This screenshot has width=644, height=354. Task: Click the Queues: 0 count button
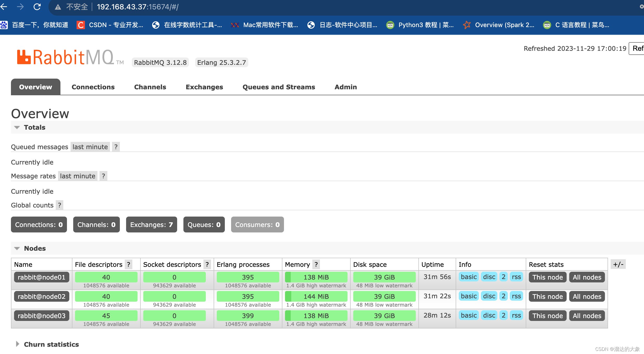coord(204,225)
